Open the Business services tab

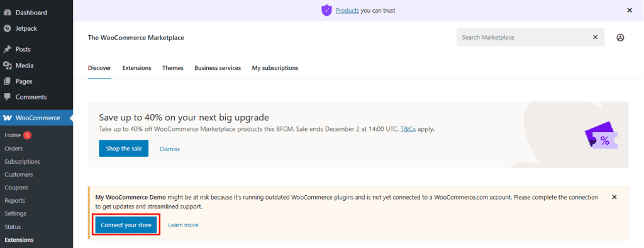pos(218,68)
